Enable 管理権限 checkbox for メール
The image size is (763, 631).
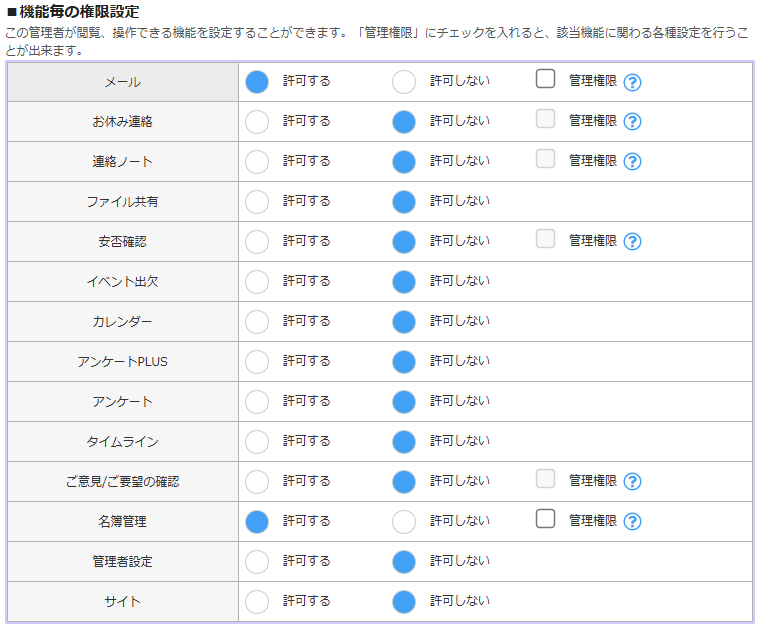(x=545, y=79)
